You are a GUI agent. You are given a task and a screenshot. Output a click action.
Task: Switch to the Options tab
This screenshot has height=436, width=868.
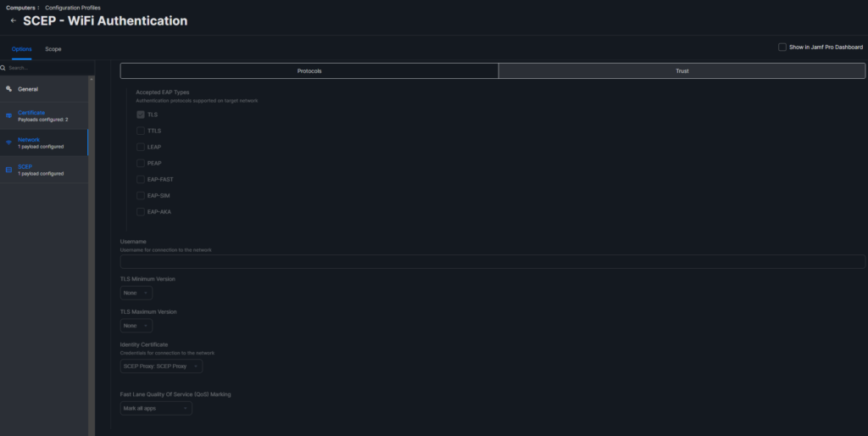point(21,48)
